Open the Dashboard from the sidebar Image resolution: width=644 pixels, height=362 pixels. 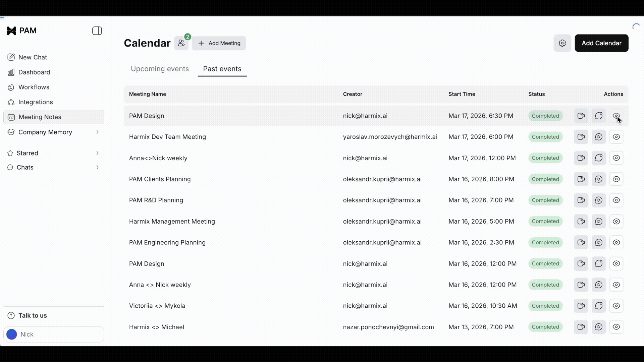tap(34, 72)
